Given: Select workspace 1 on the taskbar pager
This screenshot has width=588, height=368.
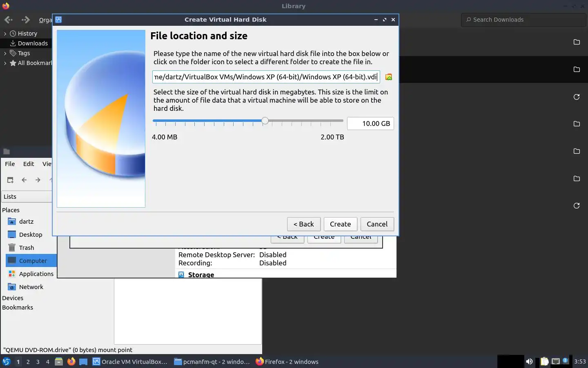Looking at the screenshot, I should (x=18, y=362).
